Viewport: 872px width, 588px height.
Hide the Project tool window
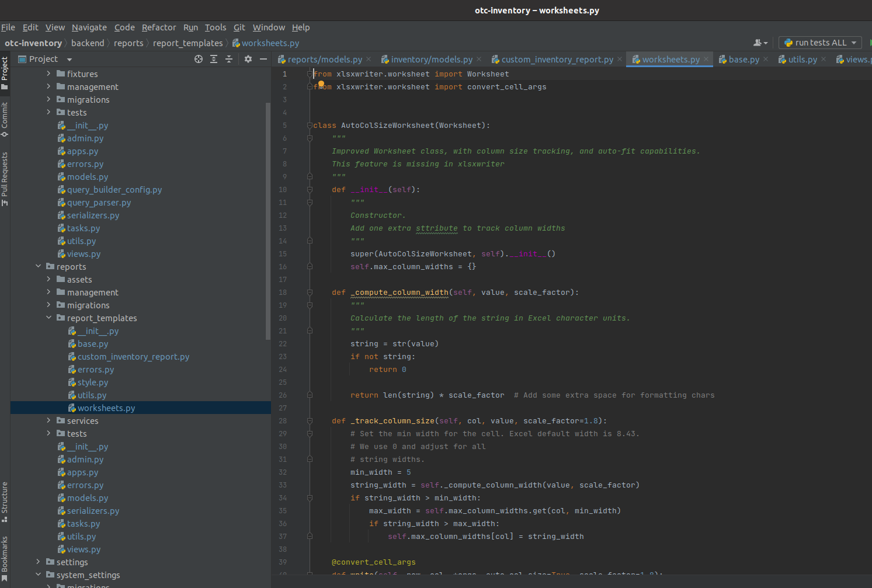(x=263, y=59)
